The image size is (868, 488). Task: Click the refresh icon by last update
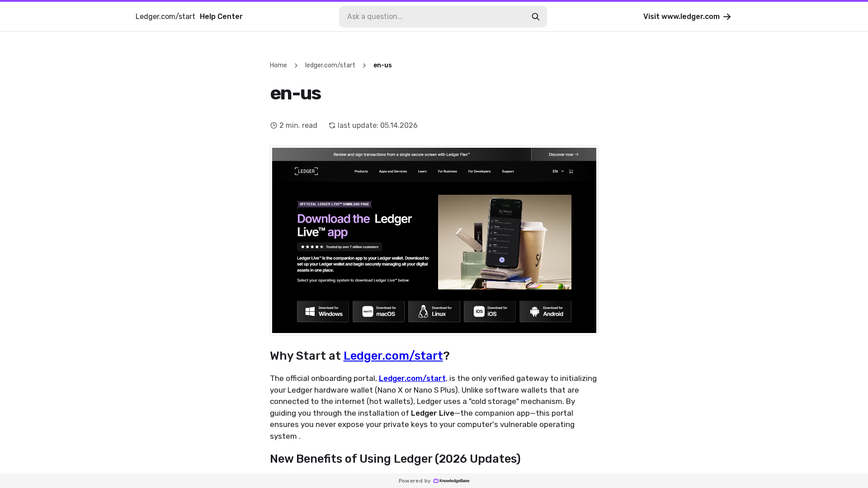coord(332,126)
